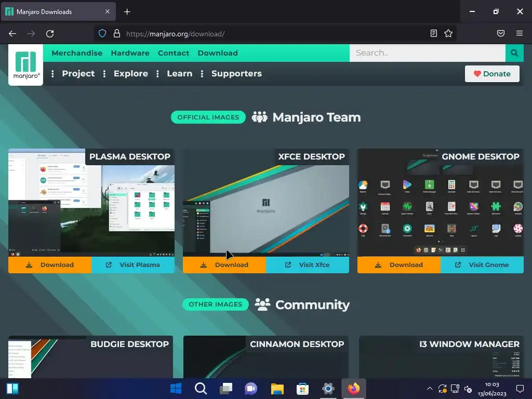
Task: Click Firefox icon in taskbar
Action: pos(353,389)
